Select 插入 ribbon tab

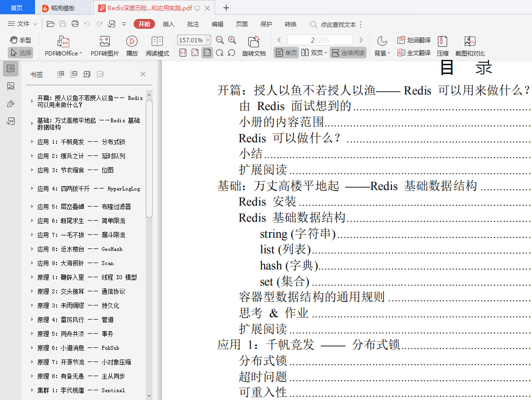[x=168, y=24]
